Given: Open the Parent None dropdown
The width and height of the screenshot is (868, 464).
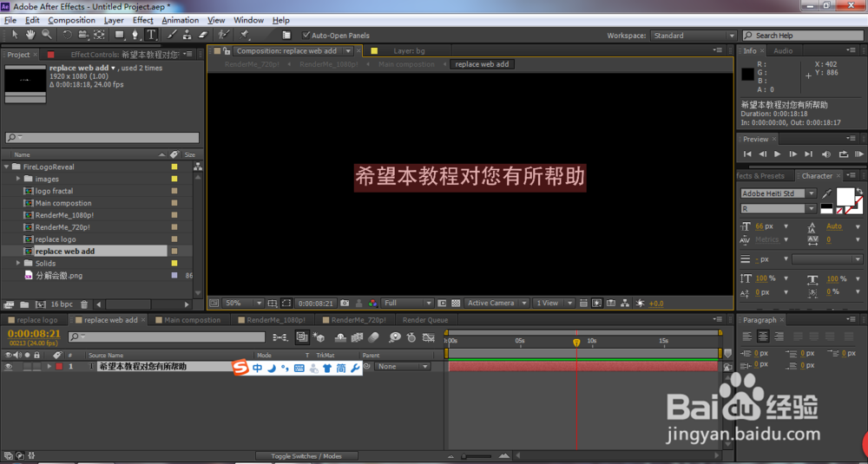Looking at the screenshot, I should 403,366.
